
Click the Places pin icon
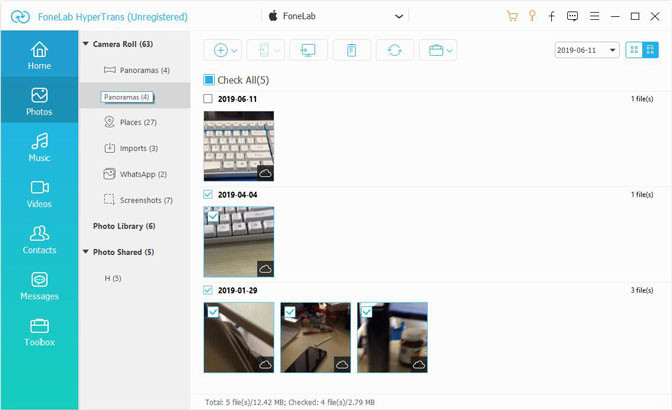(109, 122)
